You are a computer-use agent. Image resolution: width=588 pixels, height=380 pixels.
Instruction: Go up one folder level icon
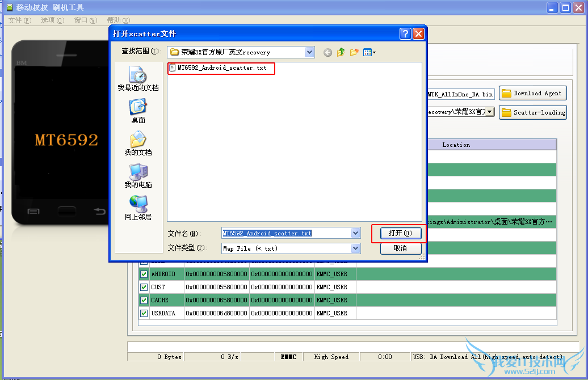pos(341,53)
